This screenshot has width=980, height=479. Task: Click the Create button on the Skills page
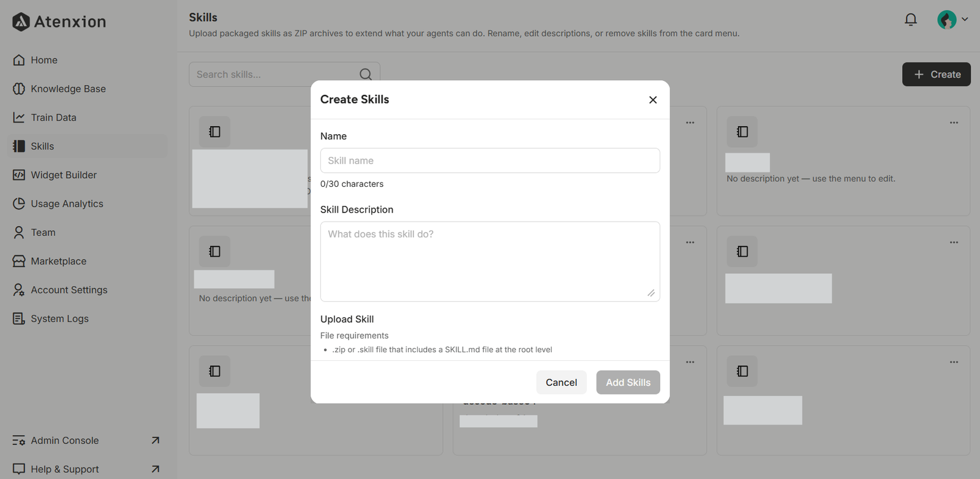tap(937, 74)
